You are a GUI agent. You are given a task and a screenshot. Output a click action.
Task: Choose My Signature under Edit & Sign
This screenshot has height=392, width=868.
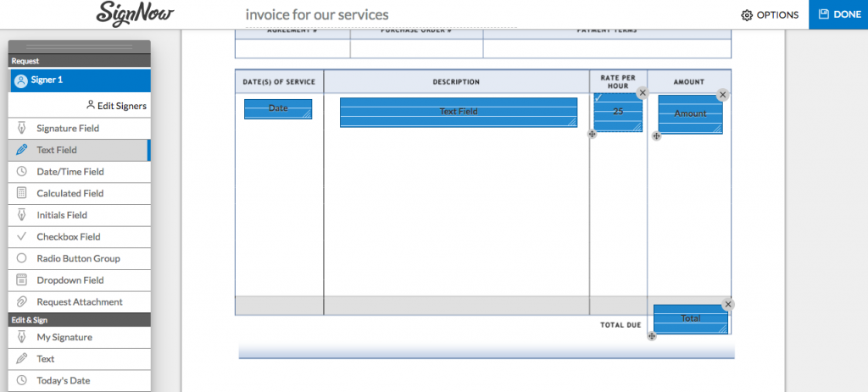point(64,337)
